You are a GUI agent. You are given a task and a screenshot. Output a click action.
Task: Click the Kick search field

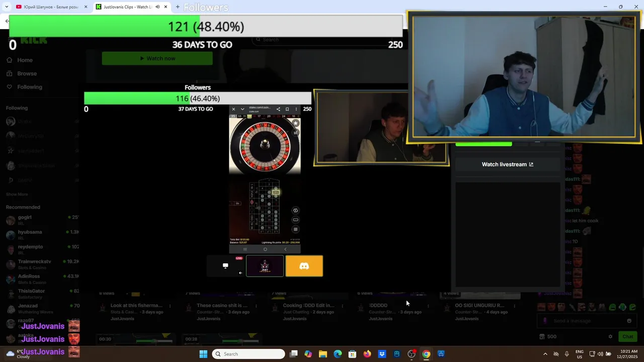pyautogui.click(x=322, y=39)
